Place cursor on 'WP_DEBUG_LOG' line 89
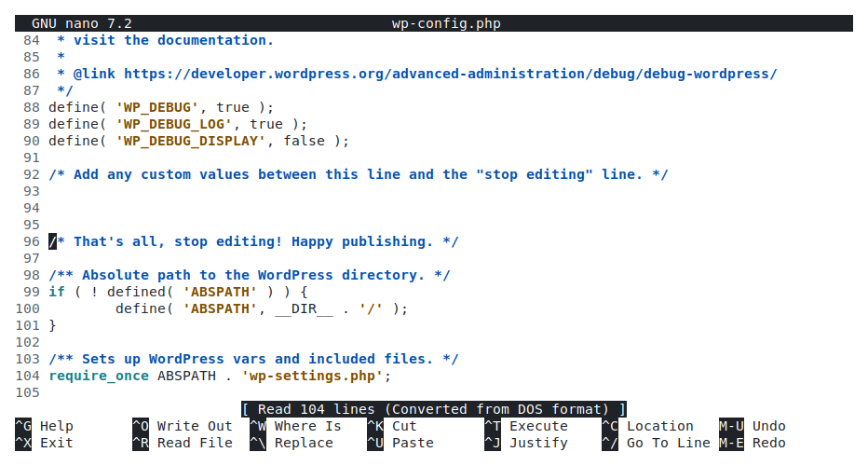Image resolution: width=868 pixels, height=466 pixels. 178,124
